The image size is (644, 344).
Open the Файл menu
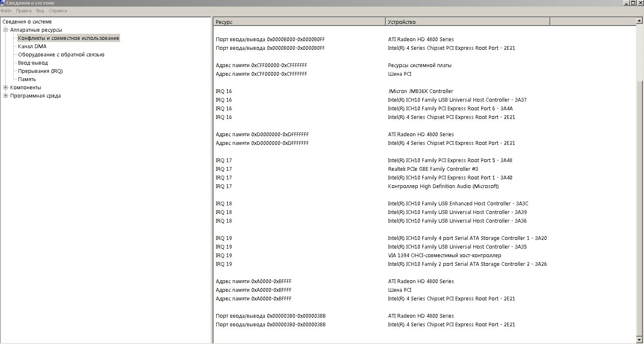6,11
